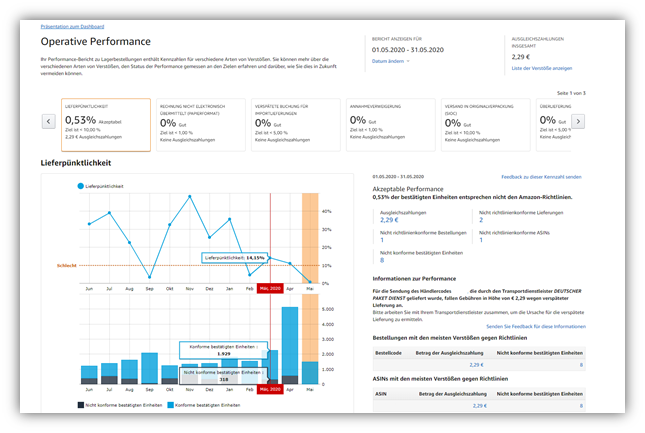The height and width of the screenshot is (433, 645).
Task: Open the 2,29 € amount in Bestellcode table
Action: click(476, 365)
